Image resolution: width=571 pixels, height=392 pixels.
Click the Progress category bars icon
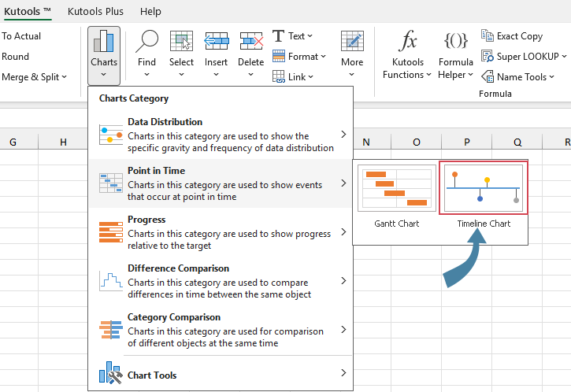[111, 232]
